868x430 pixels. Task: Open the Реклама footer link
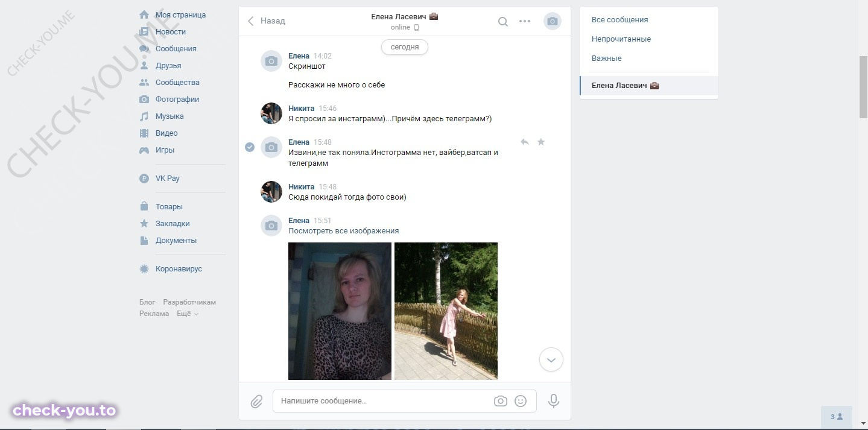(154, 314)
